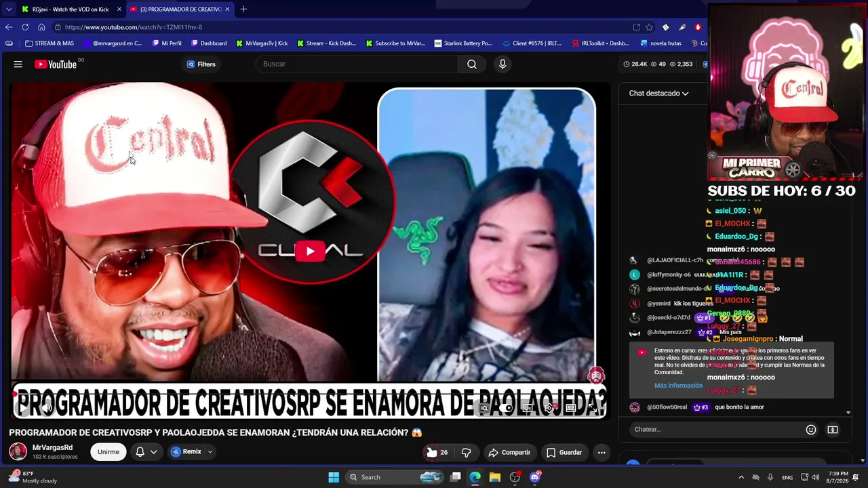868x488 pixels.
Task: Open the video thumbnail on the right half
Action: click(x=486, y=234)
